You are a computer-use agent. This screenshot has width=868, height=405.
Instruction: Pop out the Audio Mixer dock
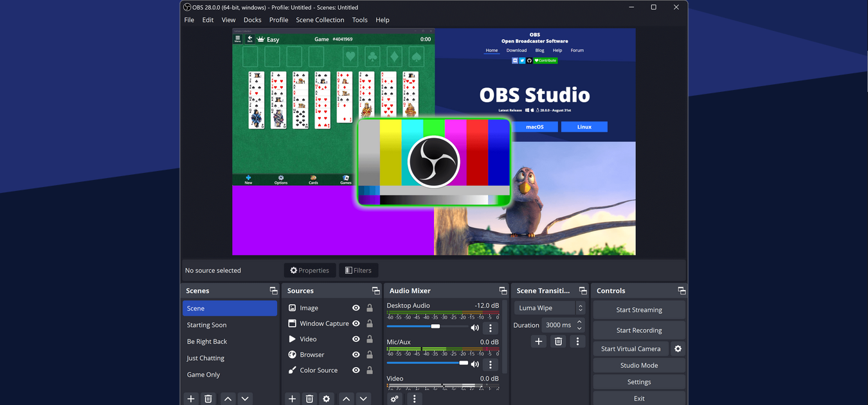coord(503,291)
